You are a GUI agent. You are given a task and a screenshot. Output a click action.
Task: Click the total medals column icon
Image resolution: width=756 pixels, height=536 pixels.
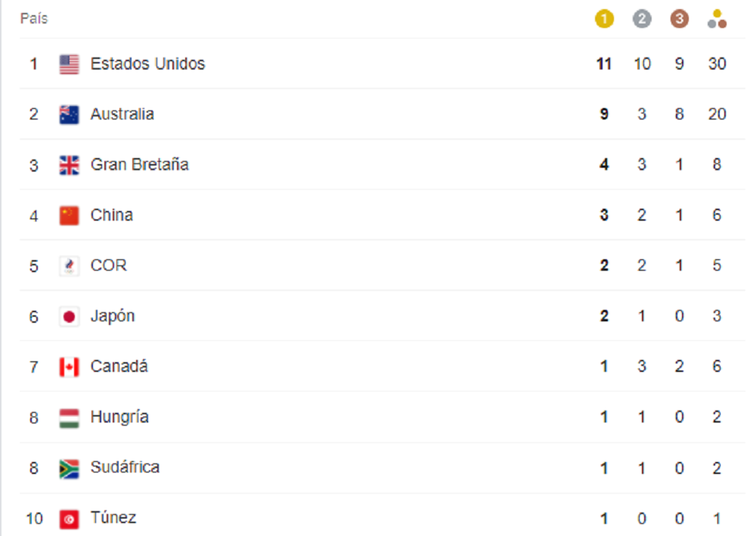click(x=717, y=20)
